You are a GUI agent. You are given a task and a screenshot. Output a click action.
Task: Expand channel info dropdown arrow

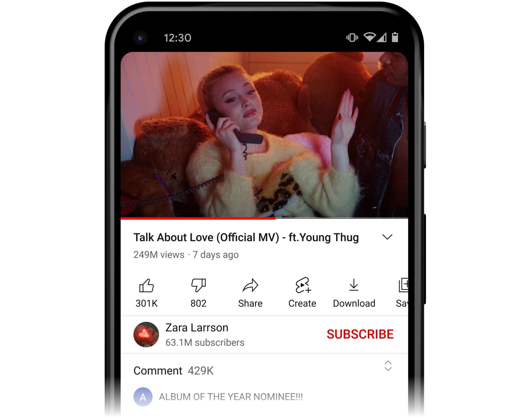387,236
